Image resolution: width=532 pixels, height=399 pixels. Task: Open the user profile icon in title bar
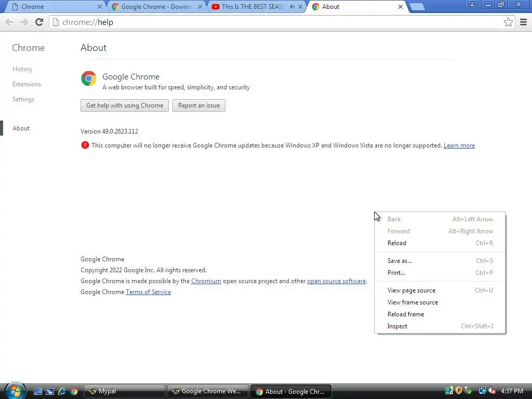pos(472,5)
